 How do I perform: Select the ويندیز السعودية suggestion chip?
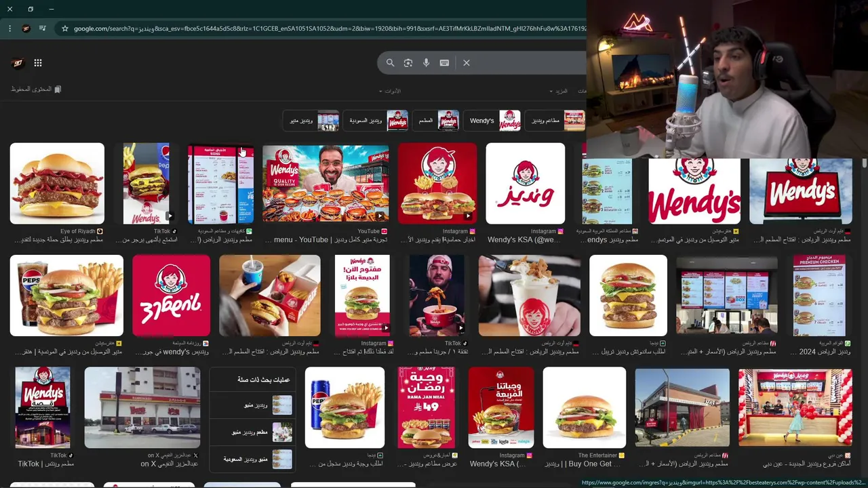[x=376, y=121]
